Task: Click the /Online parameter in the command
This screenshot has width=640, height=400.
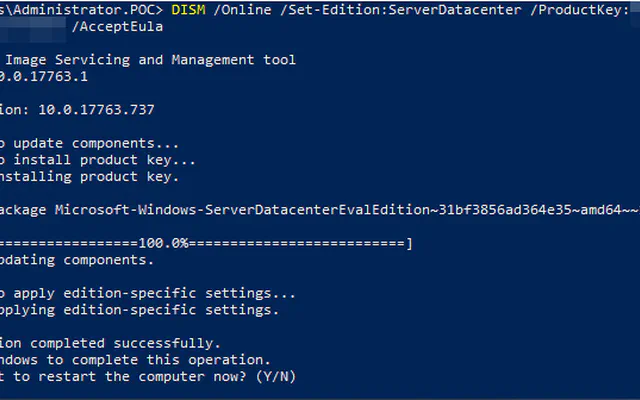Action: point(242,10)
